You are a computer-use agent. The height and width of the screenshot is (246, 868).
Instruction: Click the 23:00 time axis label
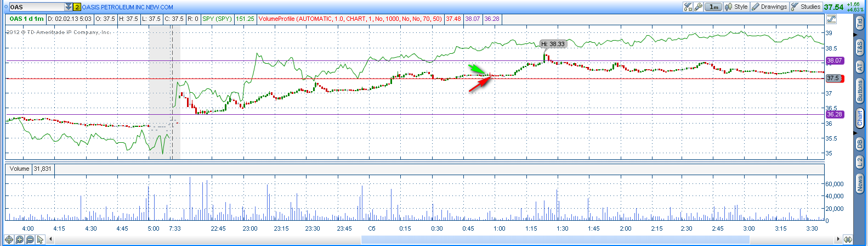[x=250, y=228]
